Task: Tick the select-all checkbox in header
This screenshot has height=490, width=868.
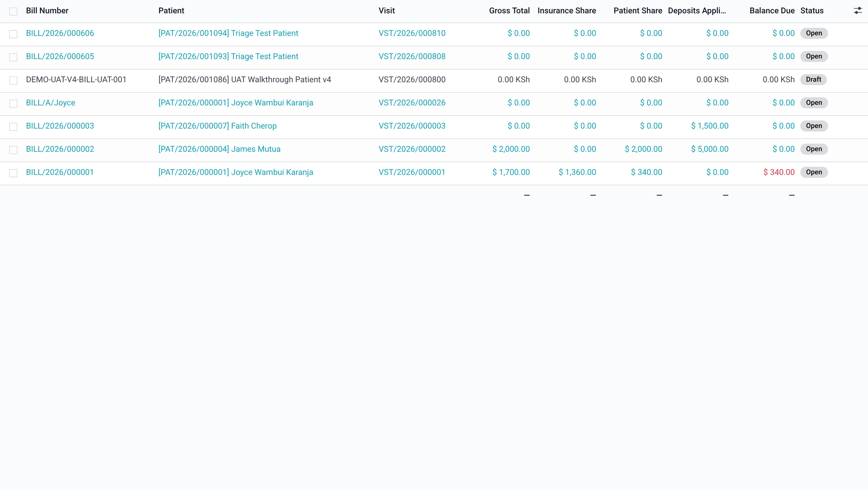Action: (13, 12)
